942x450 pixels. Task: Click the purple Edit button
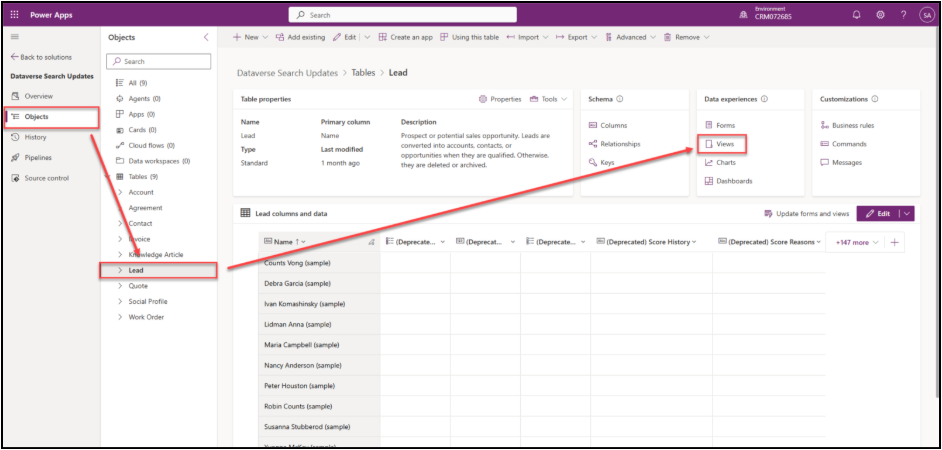point(877,214)
